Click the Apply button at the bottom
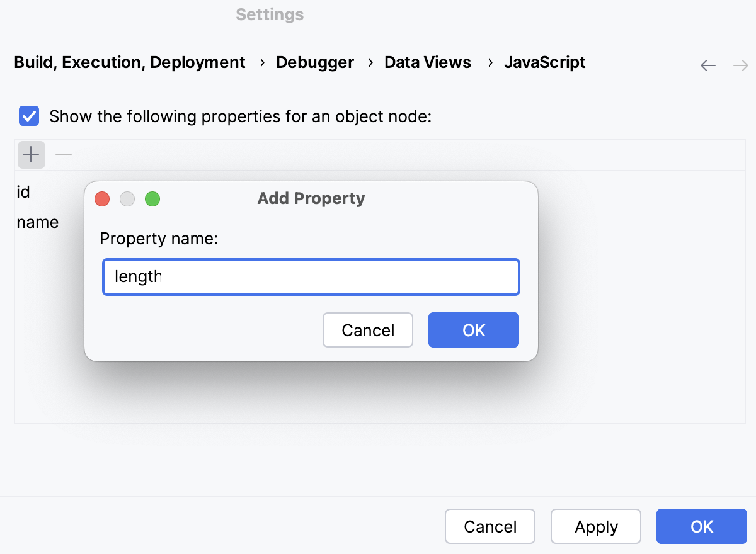756x554 pixels. 595,526
